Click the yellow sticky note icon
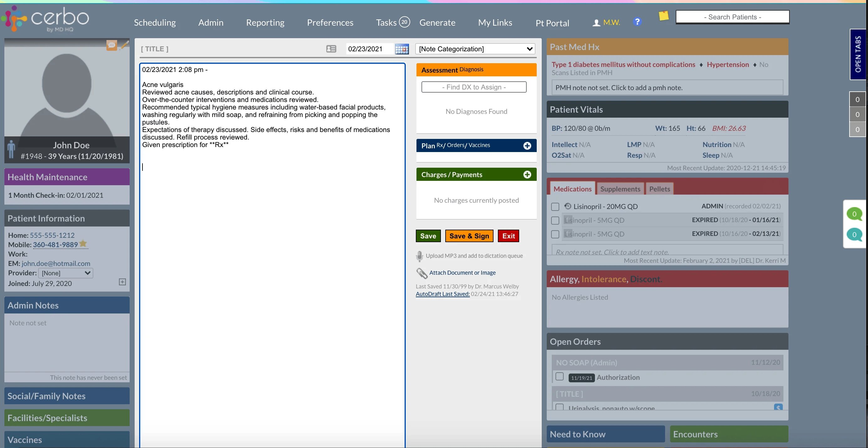Screen dimensions: 868x448 [x=664, y=16]
